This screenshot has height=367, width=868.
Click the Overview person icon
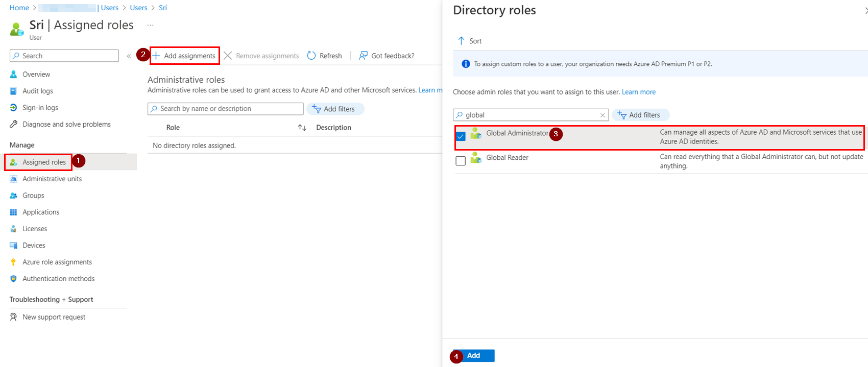coord(14,75)
